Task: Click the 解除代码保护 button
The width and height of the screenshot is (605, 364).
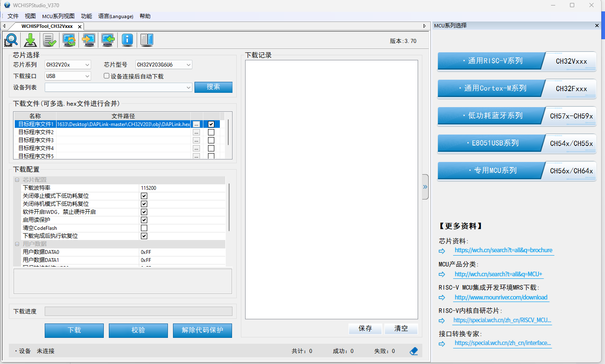Action: click(x=203, y=330)
